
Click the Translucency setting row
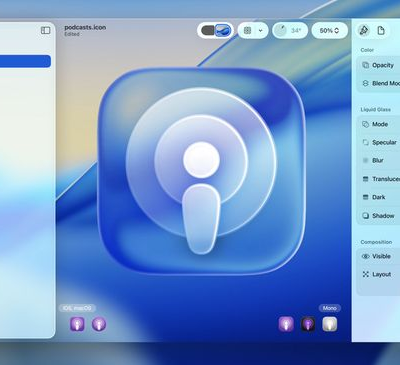[x=379, y=179]
